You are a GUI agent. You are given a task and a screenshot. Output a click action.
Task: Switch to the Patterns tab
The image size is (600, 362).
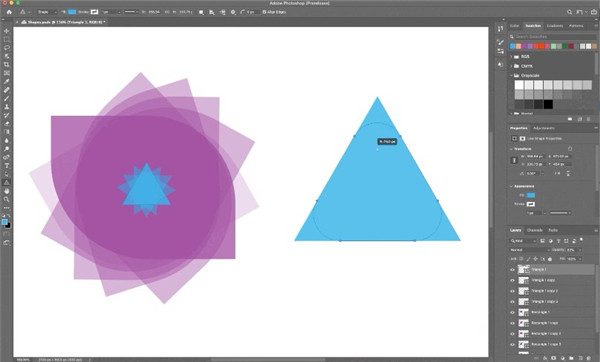[576, 26]
